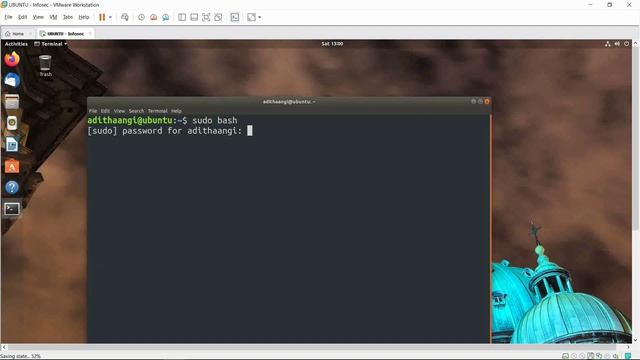Open the snapshot manager

coord(166,17)
